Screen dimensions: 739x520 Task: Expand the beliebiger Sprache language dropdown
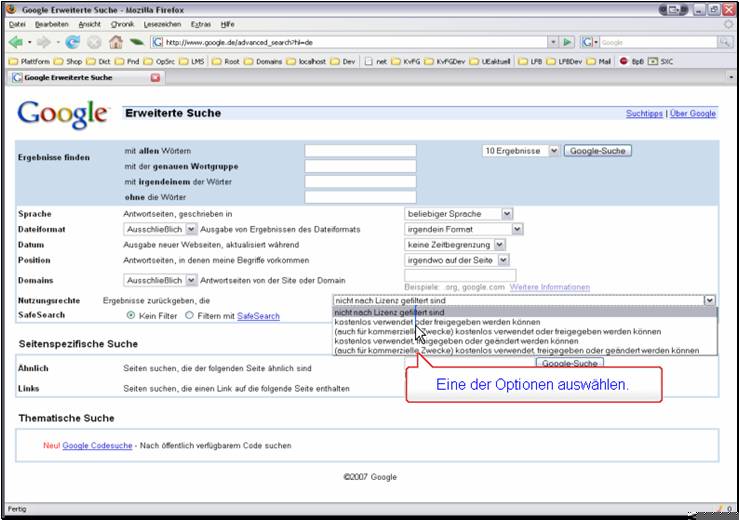pos(459,214)
